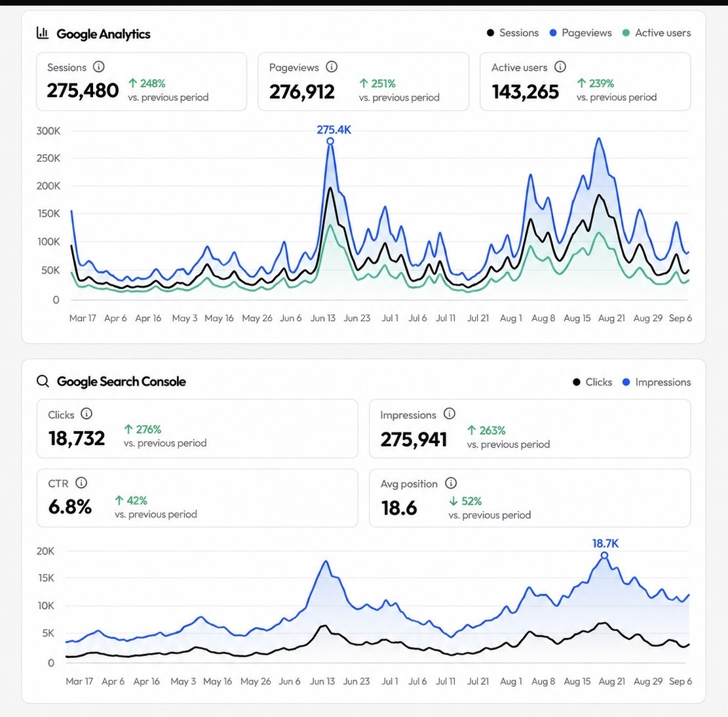Viewport: 728px width, 717px height.
Task: Open the Impressions info icon
Action: click(x=450, y=414)
